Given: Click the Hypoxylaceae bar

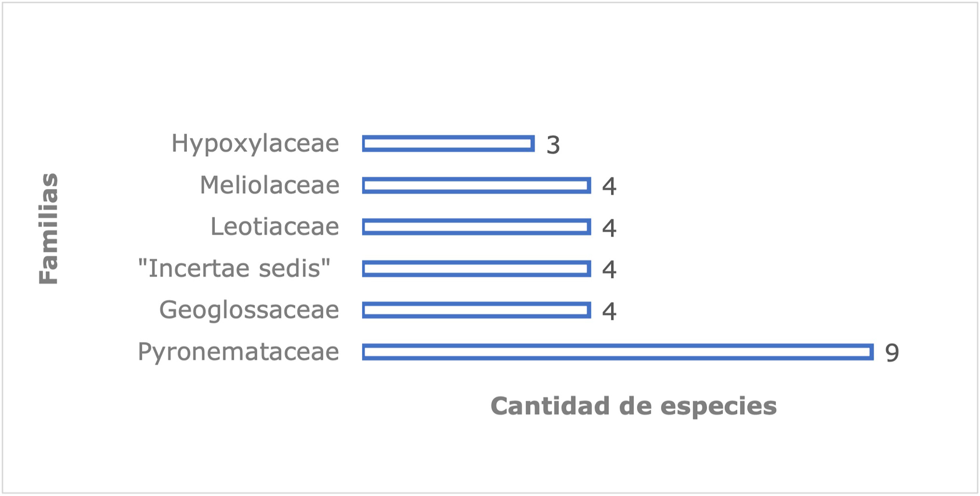Looking at the screenshot, I should 449,144.
